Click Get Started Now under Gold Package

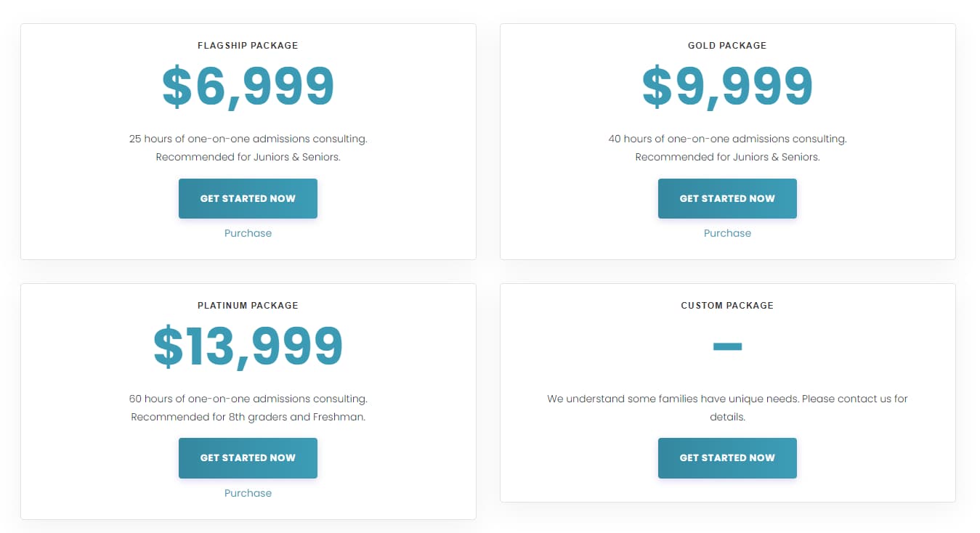(727, 198)
